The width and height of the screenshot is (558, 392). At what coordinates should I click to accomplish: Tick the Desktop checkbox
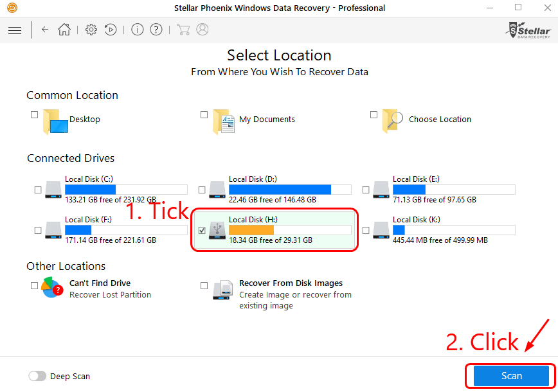[34, 114]
